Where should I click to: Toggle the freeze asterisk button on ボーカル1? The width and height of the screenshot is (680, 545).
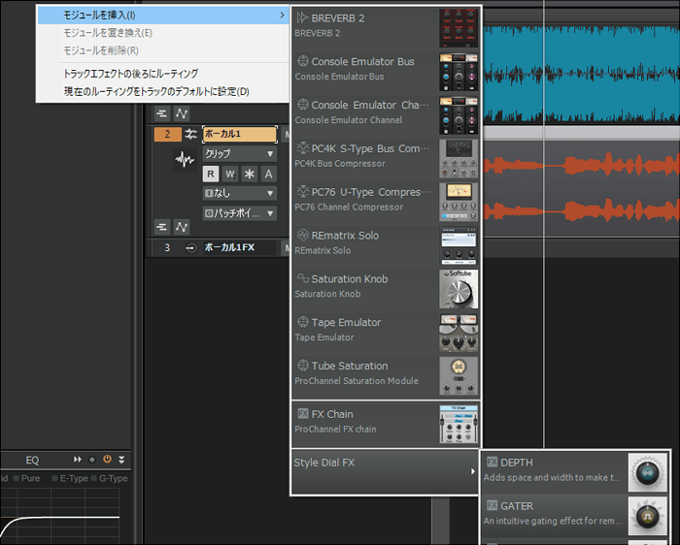[249, 174]
